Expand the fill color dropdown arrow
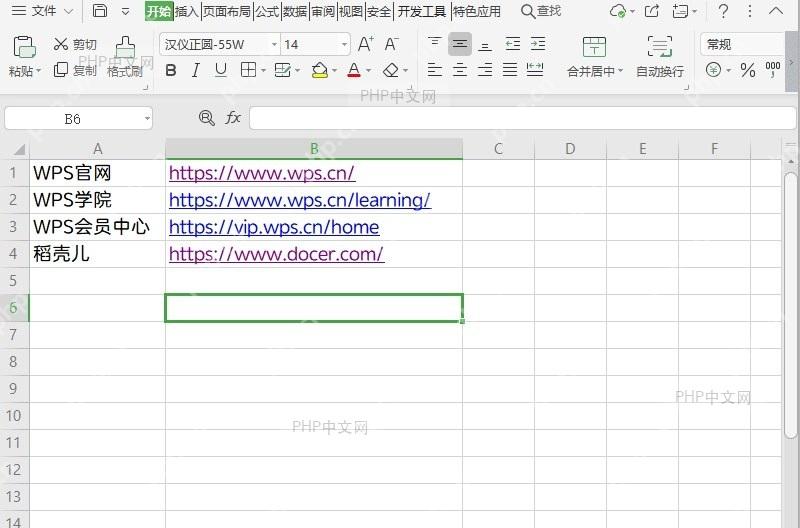The image size is (800, 528). click(334, 70)
